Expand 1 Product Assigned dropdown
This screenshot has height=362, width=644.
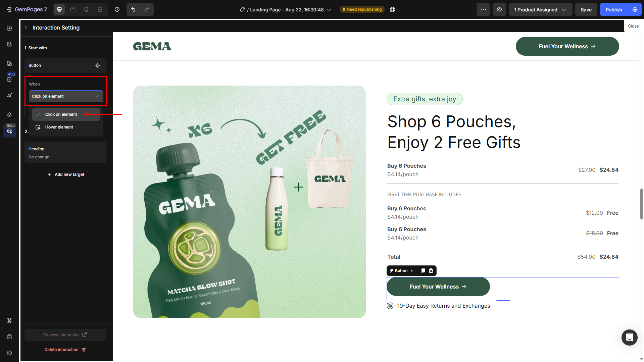coord(540,10)
